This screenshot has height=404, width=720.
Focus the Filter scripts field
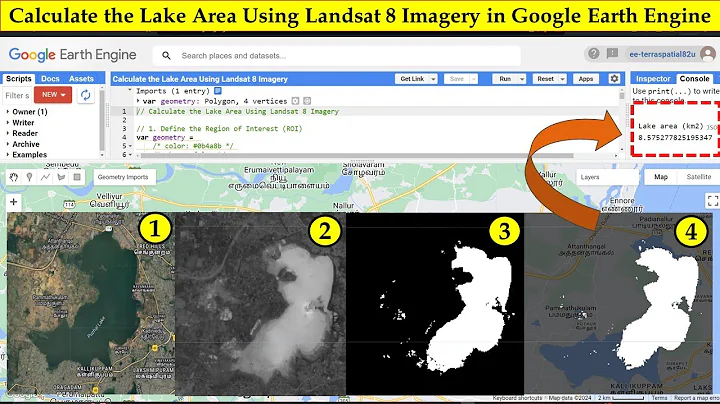point(17,95)
